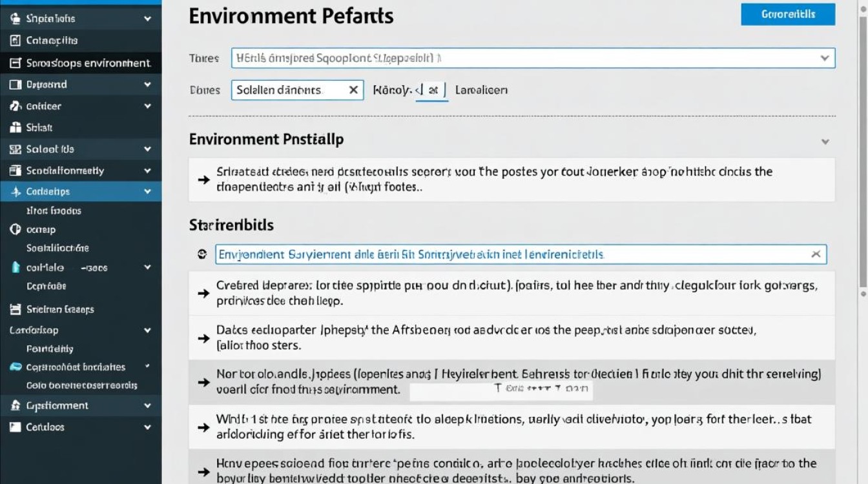
Task: Click the icon beside the Sipta lohs sidebar item
Action: [x=15, y=19]
